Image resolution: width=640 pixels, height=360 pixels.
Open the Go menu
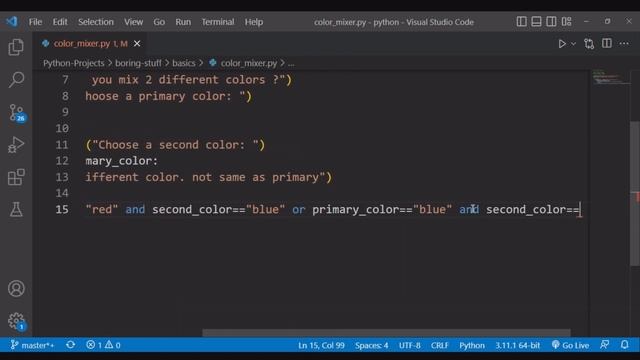159,22
